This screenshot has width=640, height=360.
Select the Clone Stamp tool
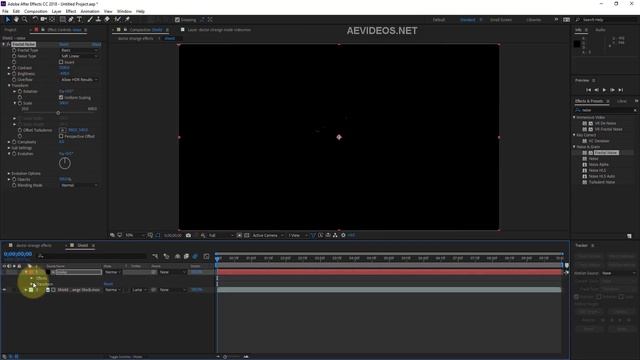coord(98,19)
